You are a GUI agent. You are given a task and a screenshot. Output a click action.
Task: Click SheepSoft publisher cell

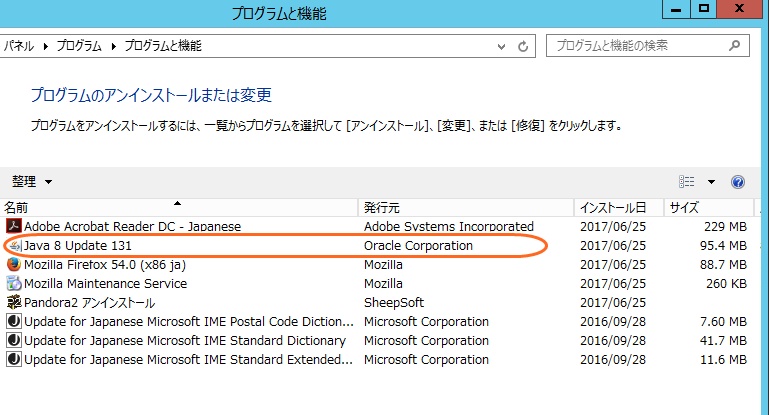[x=394, y=302]
